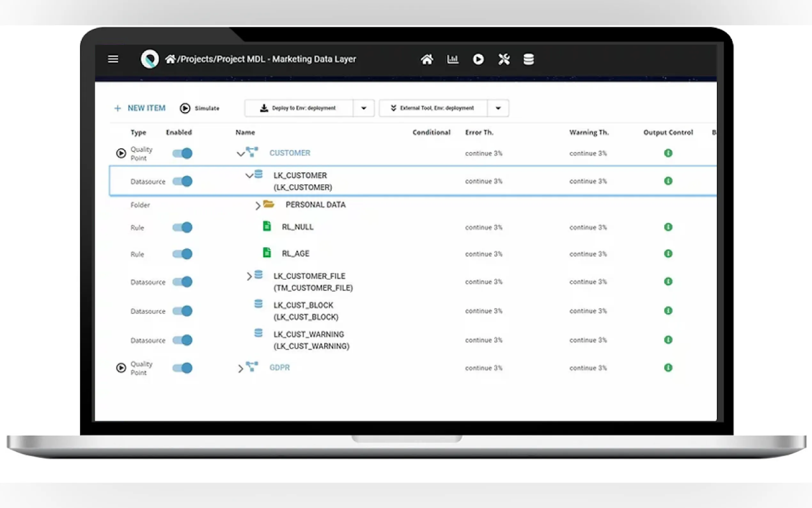Open the GDPR quality point link
The height and width of the screenshot is (508, 812).
coord(279,368)
